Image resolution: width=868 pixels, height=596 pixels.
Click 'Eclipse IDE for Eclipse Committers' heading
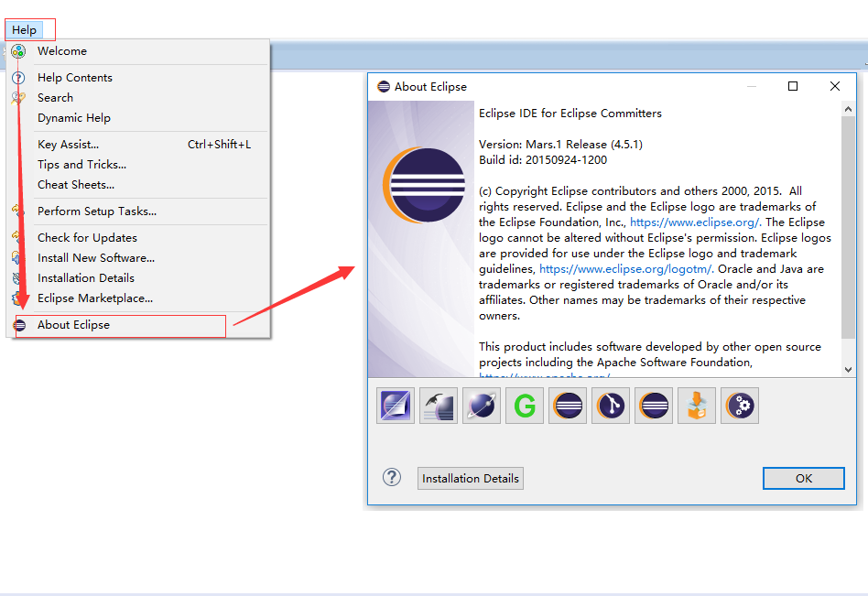[570, 114]
